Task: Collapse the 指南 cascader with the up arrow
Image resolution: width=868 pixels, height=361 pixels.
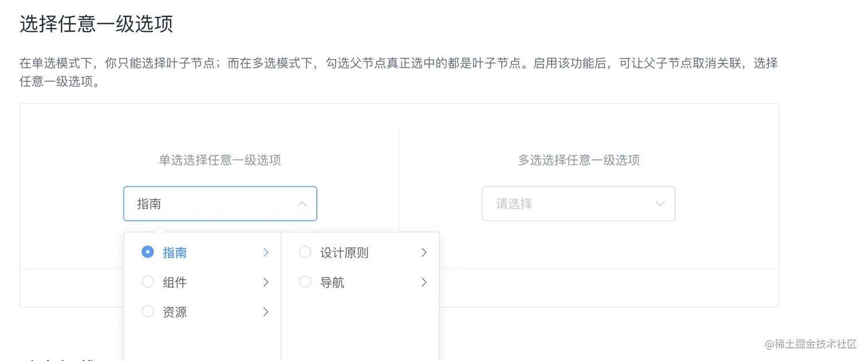Action: coord(301,204)
